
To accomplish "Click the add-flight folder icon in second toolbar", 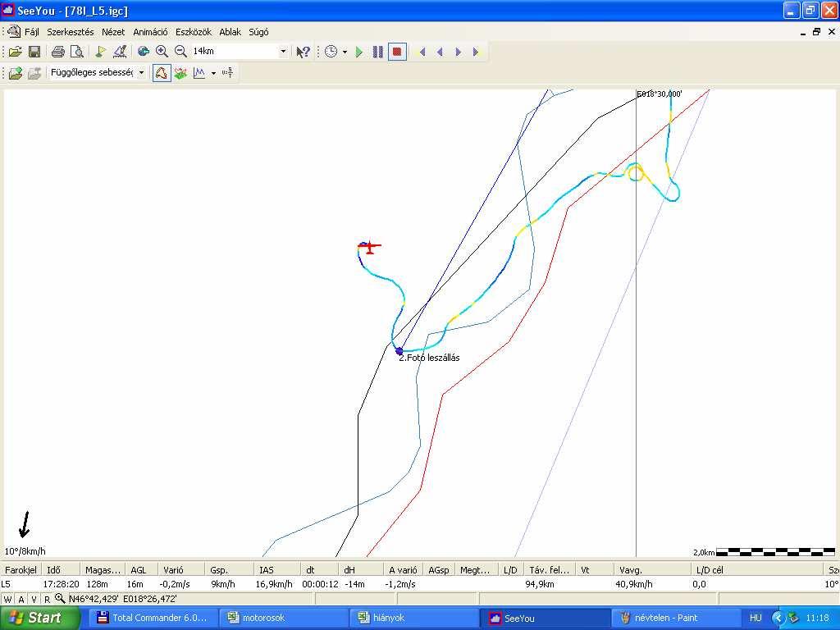I will (15, 73).
